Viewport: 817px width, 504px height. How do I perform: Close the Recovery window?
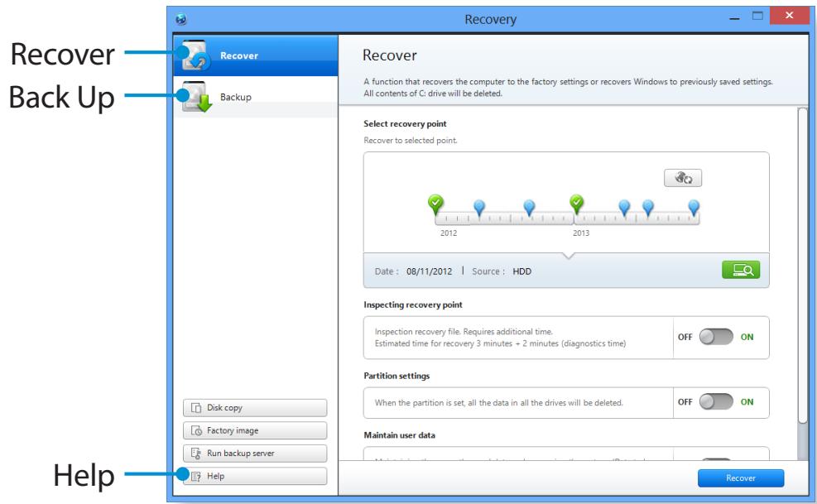(789, 15)
